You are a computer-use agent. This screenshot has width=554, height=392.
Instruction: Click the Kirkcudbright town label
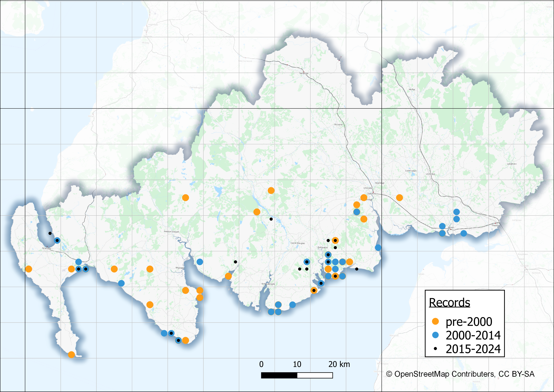coord(268,284)
